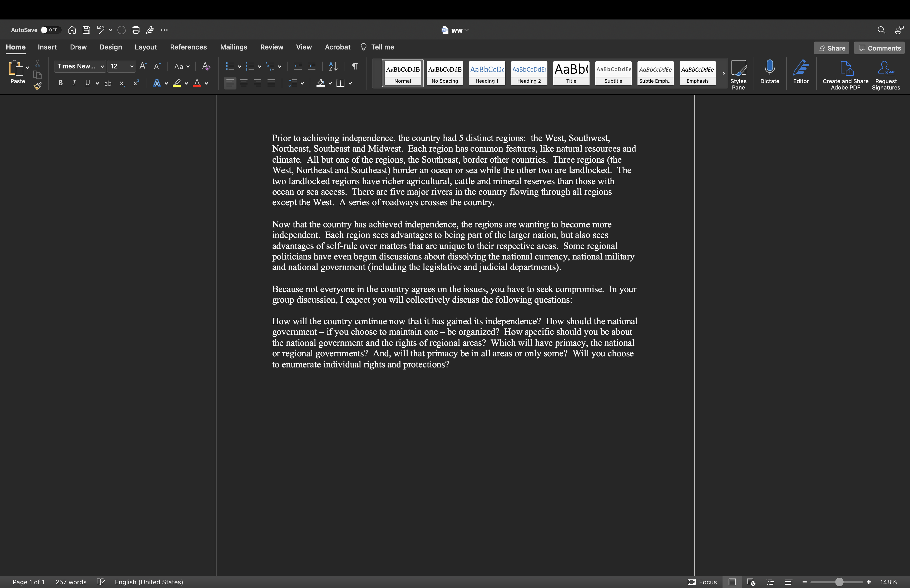The width and height of the screenshot is (910, 588).
Task: Click the Increase Indent icon
Action: [312, 66]
